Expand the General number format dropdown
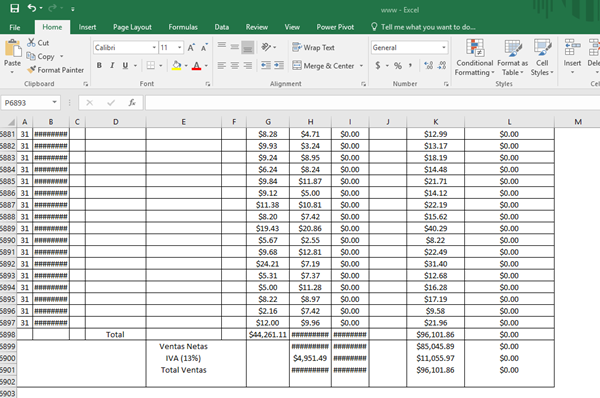Image resolution: width=600 pixels, height=398 pixels. pyautogui.click(x=444, y=47)
